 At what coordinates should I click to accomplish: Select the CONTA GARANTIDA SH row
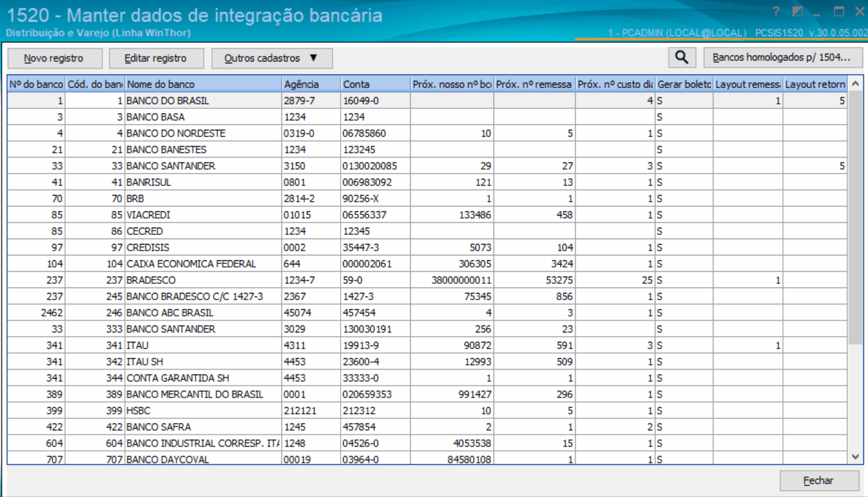[x=428, y=378]
